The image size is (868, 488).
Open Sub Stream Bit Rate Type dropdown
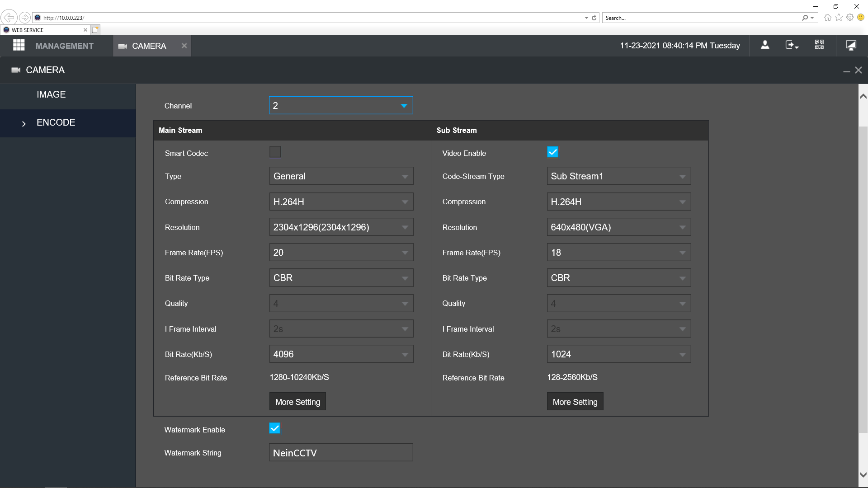click(x=619, y=278)
